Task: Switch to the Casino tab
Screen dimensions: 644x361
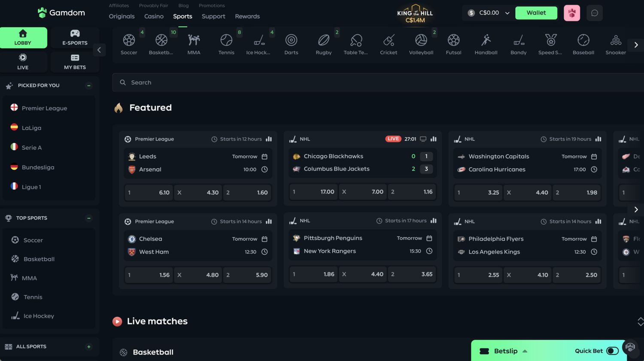Action: (154, 16)
